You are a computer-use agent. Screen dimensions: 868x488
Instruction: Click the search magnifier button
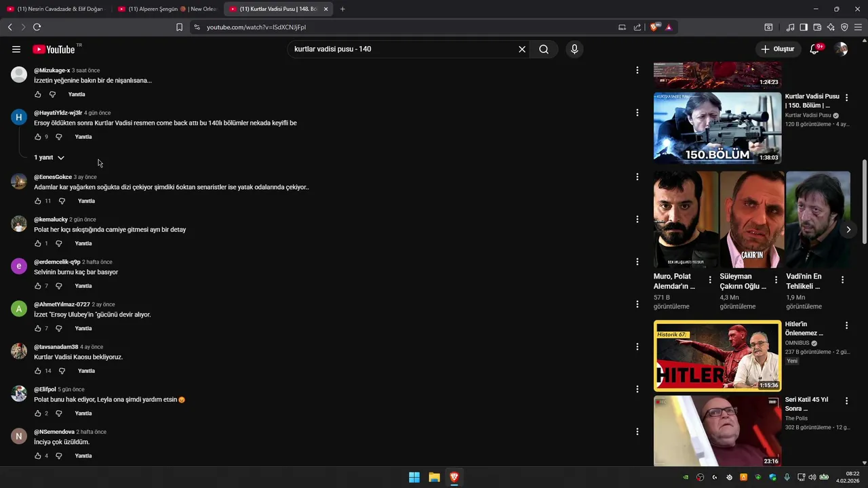[544, 49]
